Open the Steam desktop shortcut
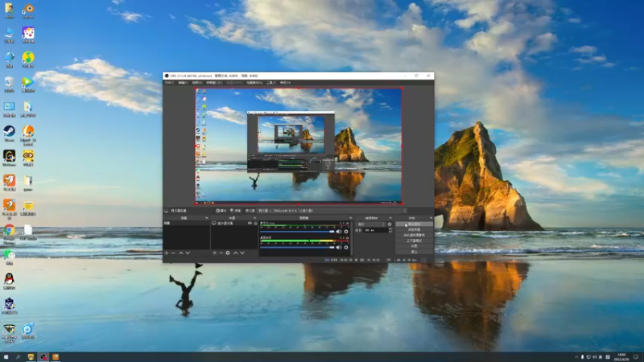Image resolution: width=644 pixels, height=362 pixels. coord(9,134)
